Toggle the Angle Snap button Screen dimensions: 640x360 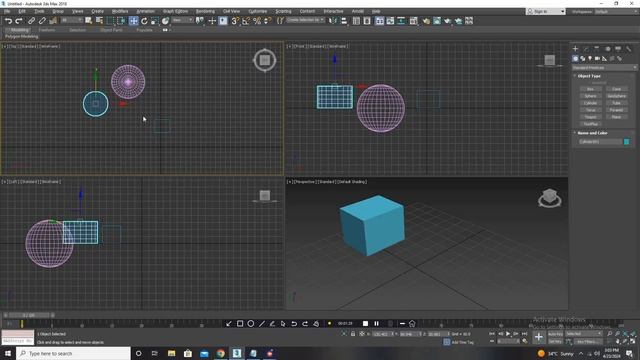(246, 21)
